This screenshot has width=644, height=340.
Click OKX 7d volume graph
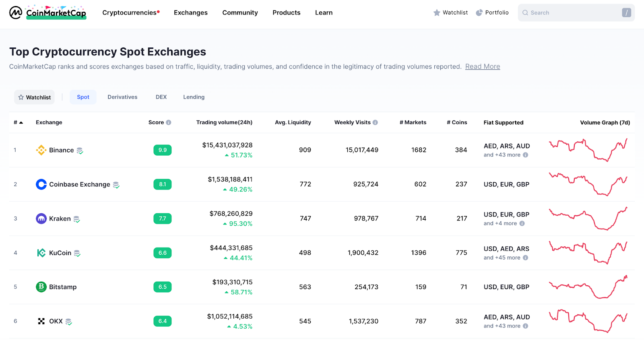588,321
